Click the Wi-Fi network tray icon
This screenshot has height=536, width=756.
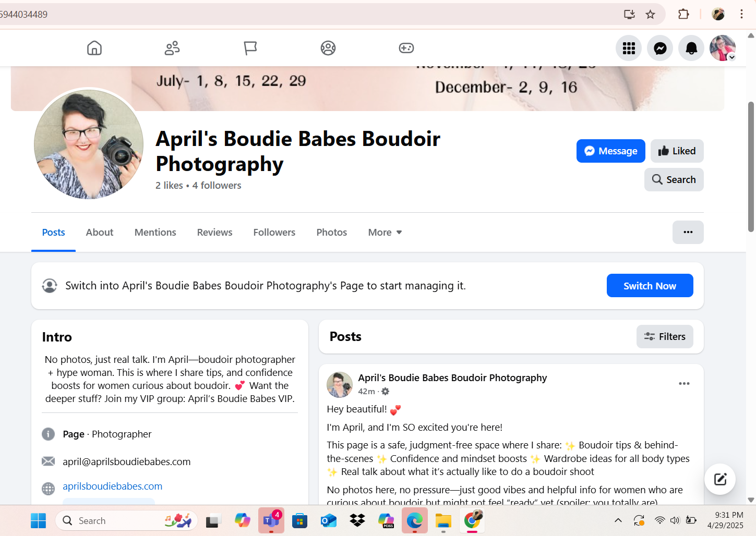pyautogui.click(x=660, y=520)
